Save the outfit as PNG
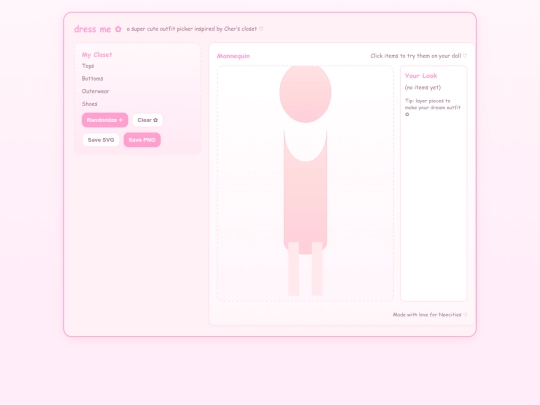Viewport: 540px width, 405px height. pos(142,140)
